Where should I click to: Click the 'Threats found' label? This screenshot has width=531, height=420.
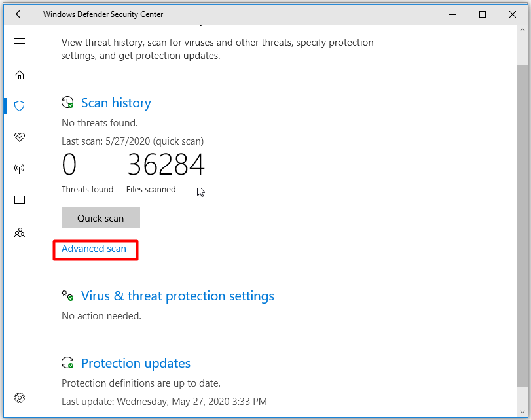point(87,189)
